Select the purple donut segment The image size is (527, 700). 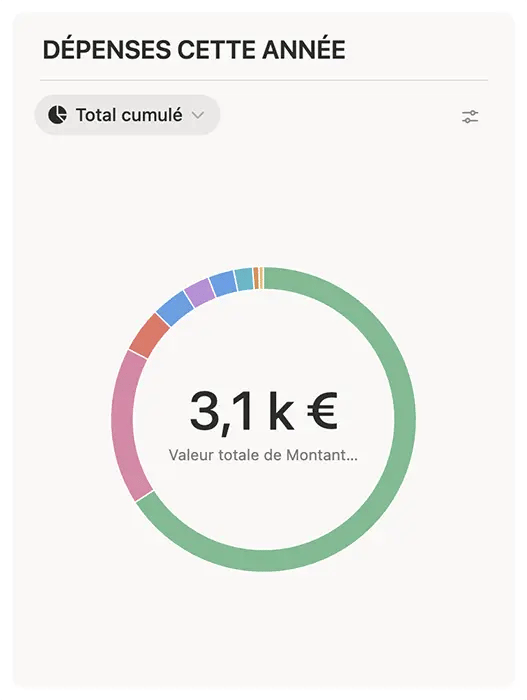click(x=199, y=292)
